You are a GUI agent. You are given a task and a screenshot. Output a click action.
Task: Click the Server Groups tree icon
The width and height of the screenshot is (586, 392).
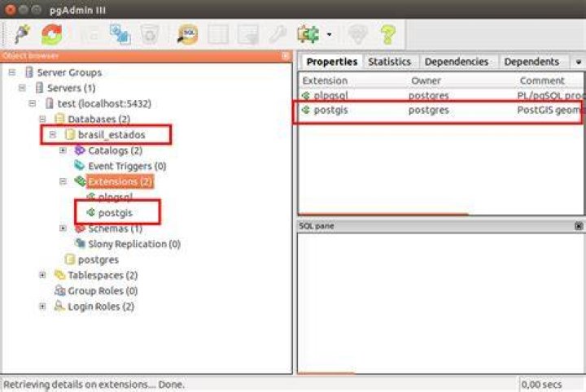pyautogui.click(x=29, y=72)
